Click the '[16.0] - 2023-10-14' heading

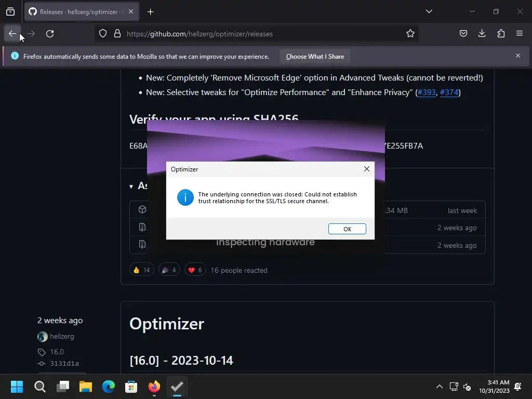coord(181,361)
